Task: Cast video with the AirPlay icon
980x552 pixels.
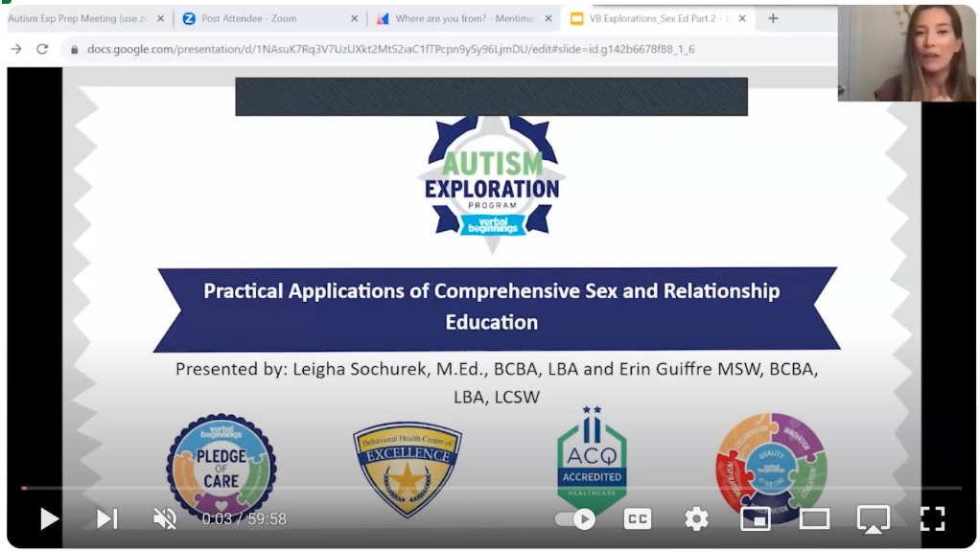Action: 874,519
